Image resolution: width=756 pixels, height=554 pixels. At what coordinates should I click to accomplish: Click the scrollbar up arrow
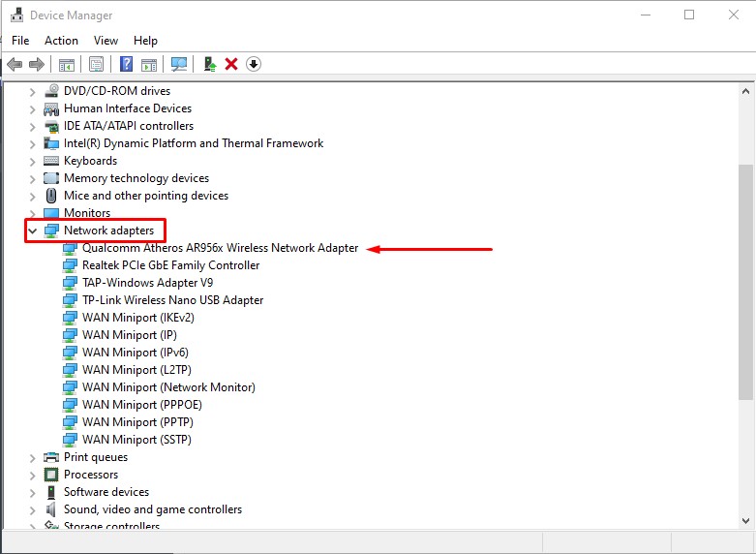(745, 91)
